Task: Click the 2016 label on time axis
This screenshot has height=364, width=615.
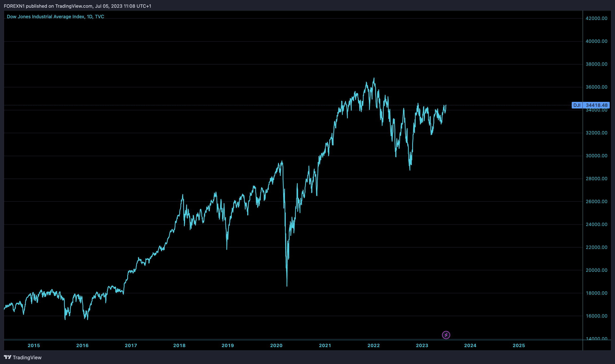Action: click(x=82, y=345)
